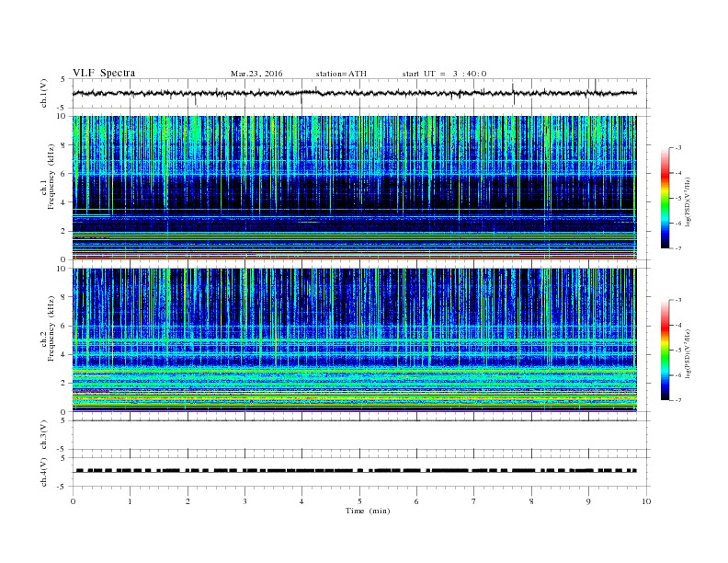Click the "ch.4(V)" axis label

tap(44, 472)
